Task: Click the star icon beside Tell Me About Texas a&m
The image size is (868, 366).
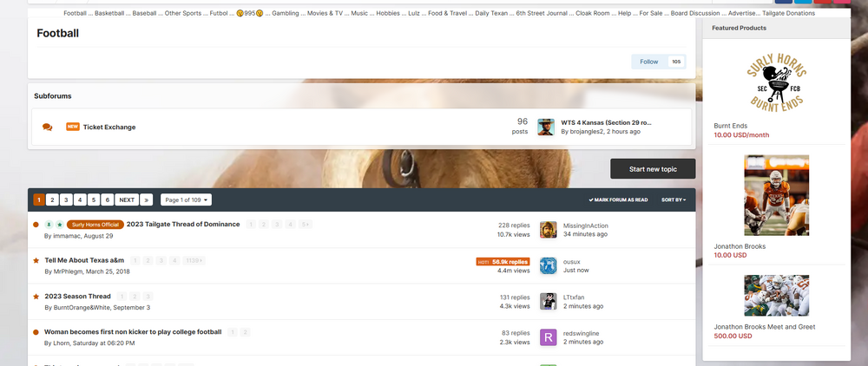Action: tap(36, 260)
